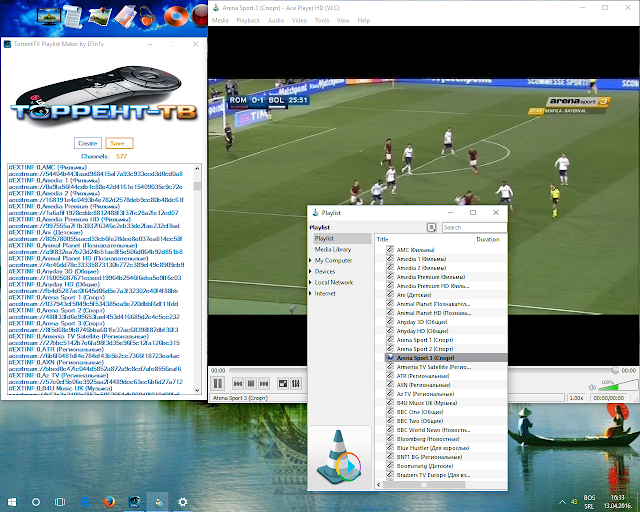Expand Internet tree node
640x512 pixels.
pyautogui.click(x=310, y=294)
